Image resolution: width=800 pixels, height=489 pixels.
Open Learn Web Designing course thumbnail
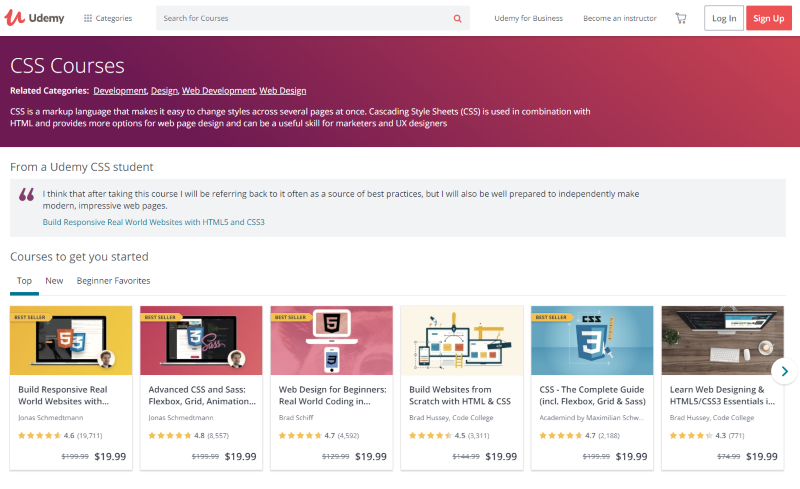[x=722, y=340]
